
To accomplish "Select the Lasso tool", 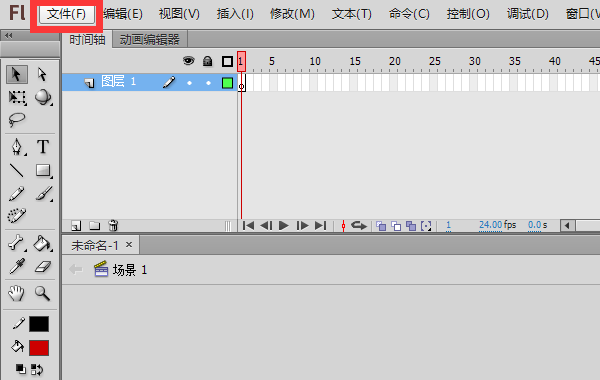I will [17, 120].
